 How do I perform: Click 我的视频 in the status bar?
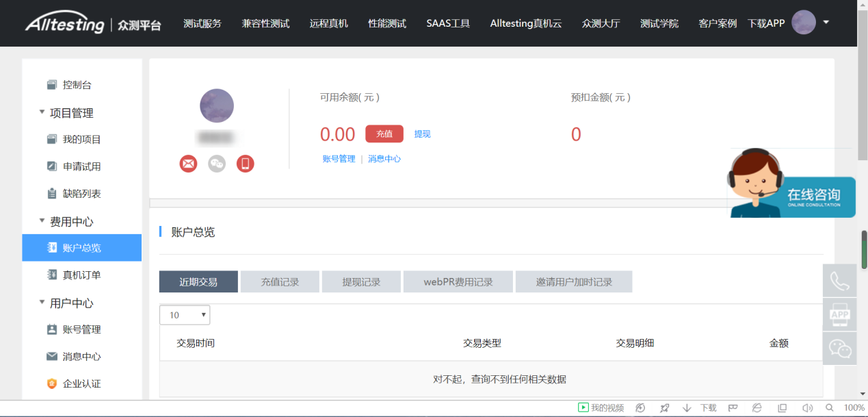coord(601,408)
